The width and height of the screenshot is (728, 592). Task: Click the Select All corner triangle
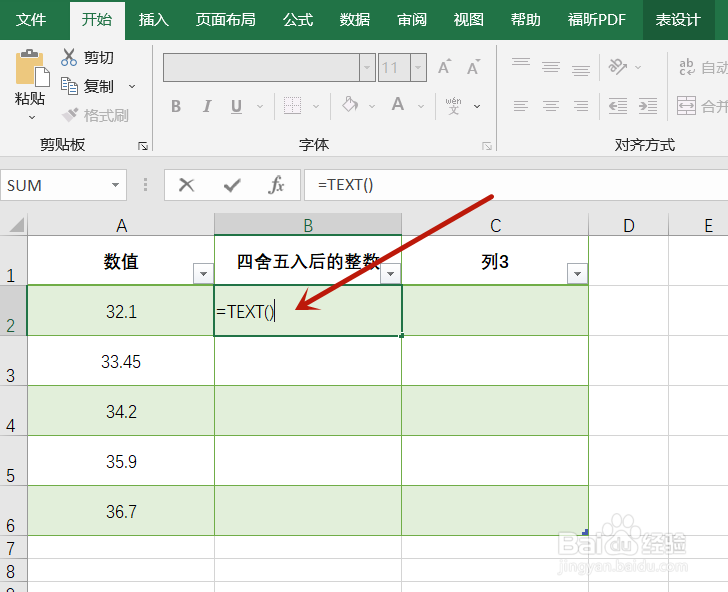click(x=16, y=225)
